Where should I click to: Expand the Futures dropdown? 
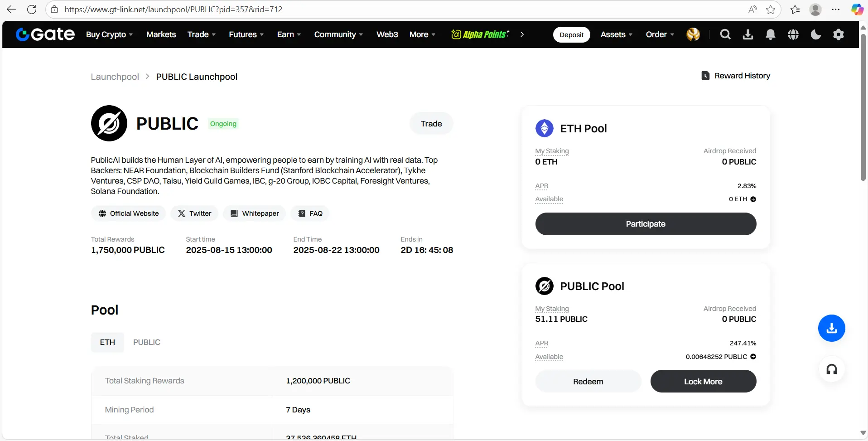click(x=246, y=34)
